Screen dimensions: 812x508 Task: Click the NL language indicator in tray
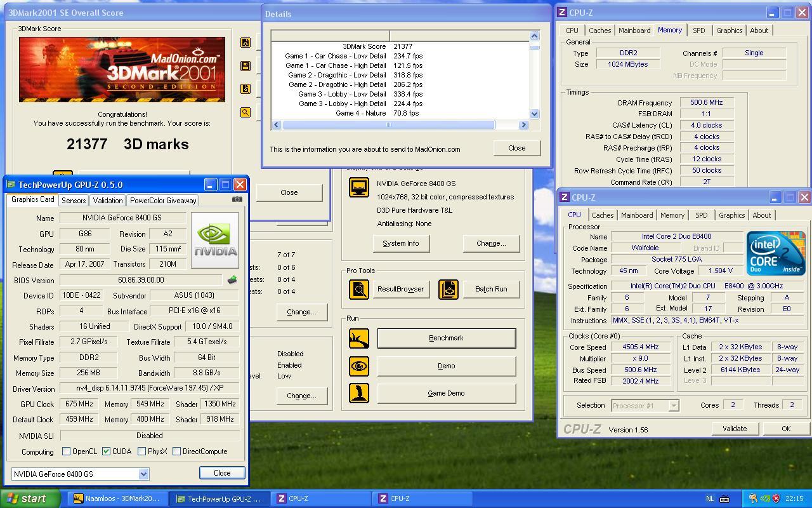pos(710,499)
